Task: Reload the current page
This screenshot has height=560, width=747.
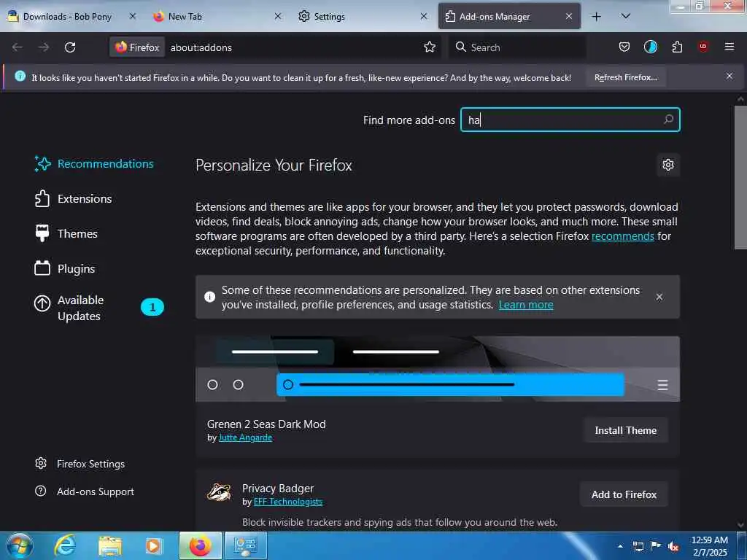Action: coord(70,47)
